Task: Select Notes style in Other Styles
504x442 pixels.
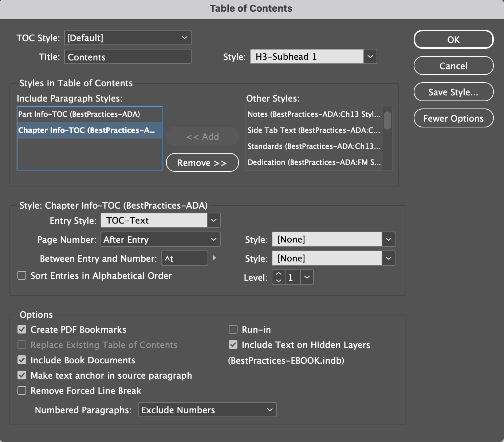Action: (x=314, y=114)
